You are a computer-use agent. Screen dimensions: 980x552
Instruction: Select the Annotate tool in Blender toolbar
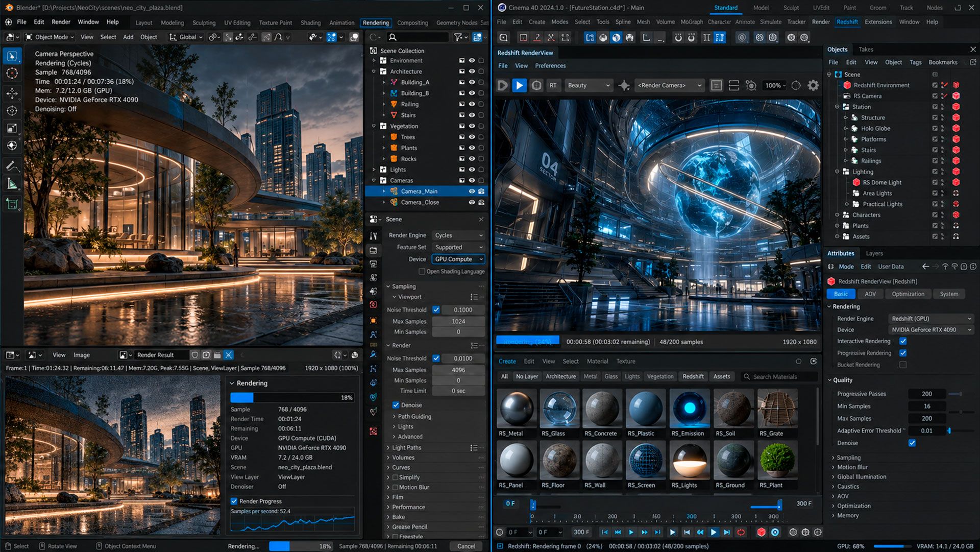pos(12,165)
